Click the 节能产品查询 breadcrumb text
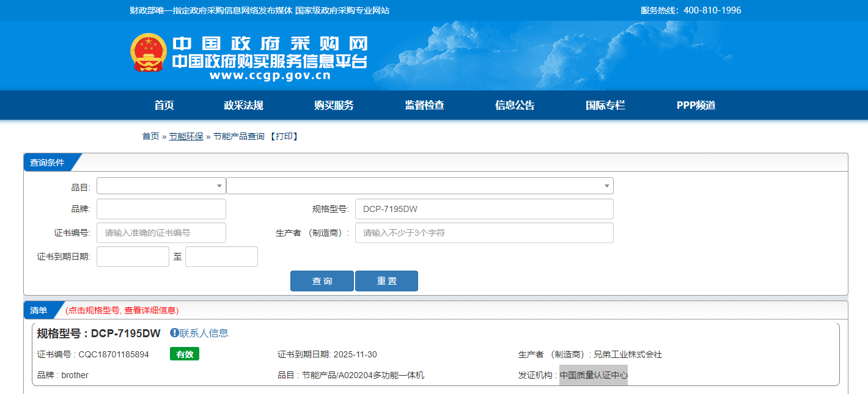The height and width of the screenshot is (394, 868). [x=239, y=136]
